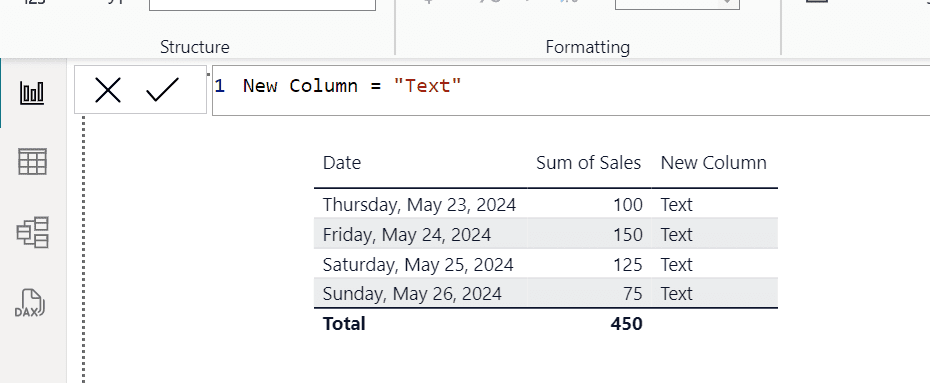Select the Saturday, May 25, 2024 row

pos(546,264)
